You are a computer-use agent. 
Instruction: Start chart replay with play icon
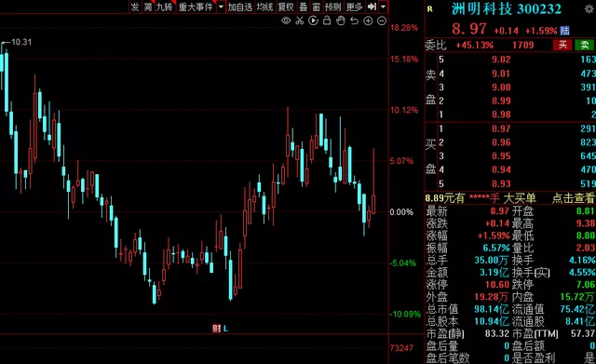pos(313,20)
